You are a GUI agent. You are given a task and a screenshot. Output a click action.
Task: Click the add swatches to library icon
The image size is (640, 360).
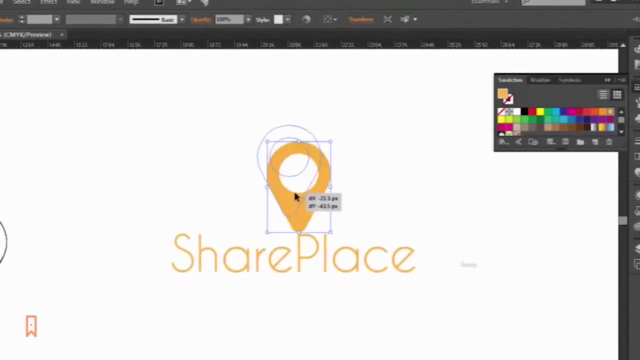(x=533, y=142)
